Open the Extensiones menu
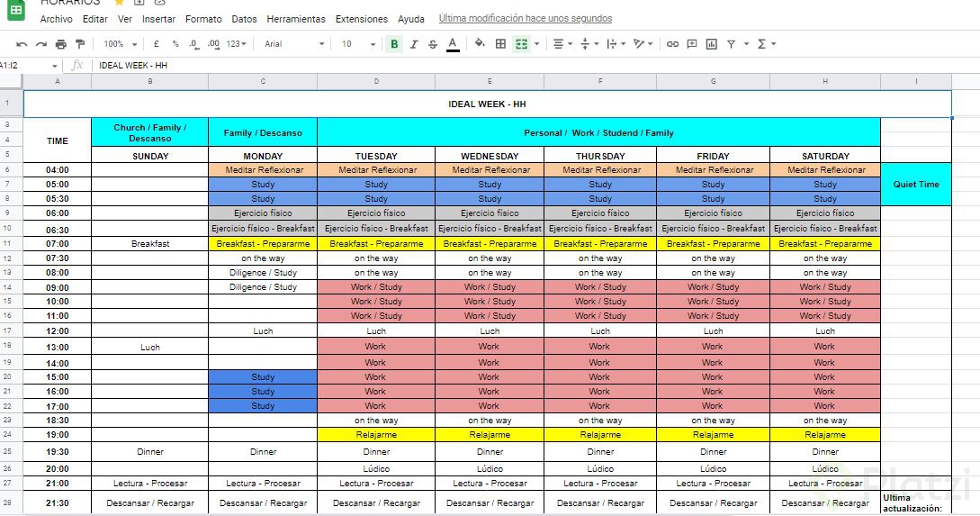The height and width of the screenshot is (516, 980). point(361,19)
